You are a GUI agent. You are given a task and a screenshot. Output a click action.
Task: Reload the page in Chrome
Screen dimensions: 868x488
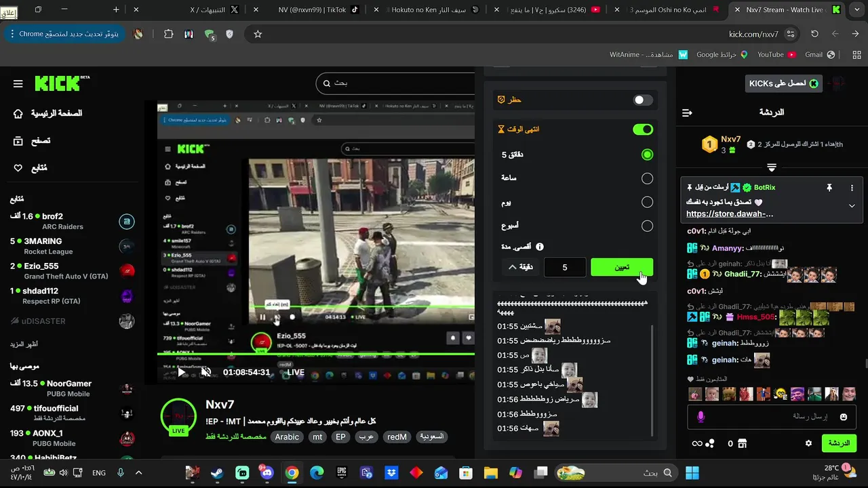814,34
